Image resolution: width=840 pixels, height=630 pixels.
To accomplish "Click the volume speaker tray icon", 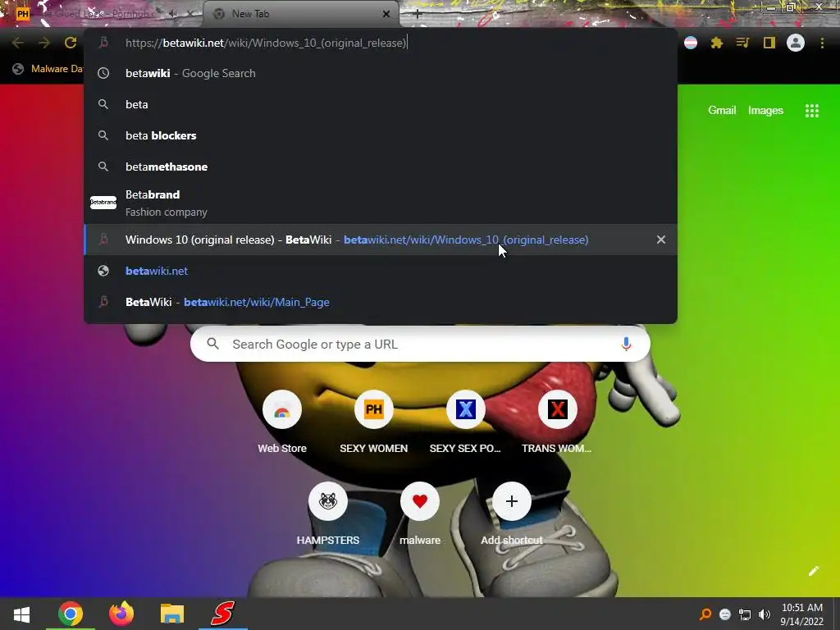I will pos(765,614).
